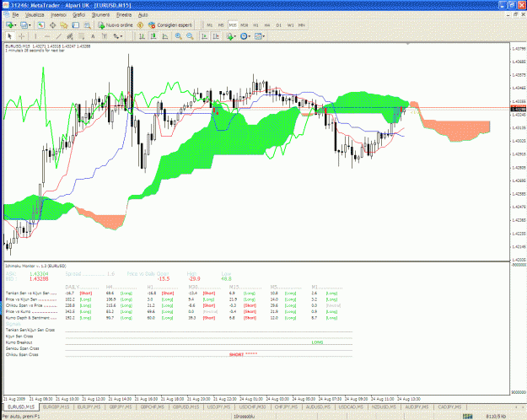Viewport: 527px width, 420px height.
Task: Switch to the AUDUSD,M5 chart tab
Action: click(318, 407)
